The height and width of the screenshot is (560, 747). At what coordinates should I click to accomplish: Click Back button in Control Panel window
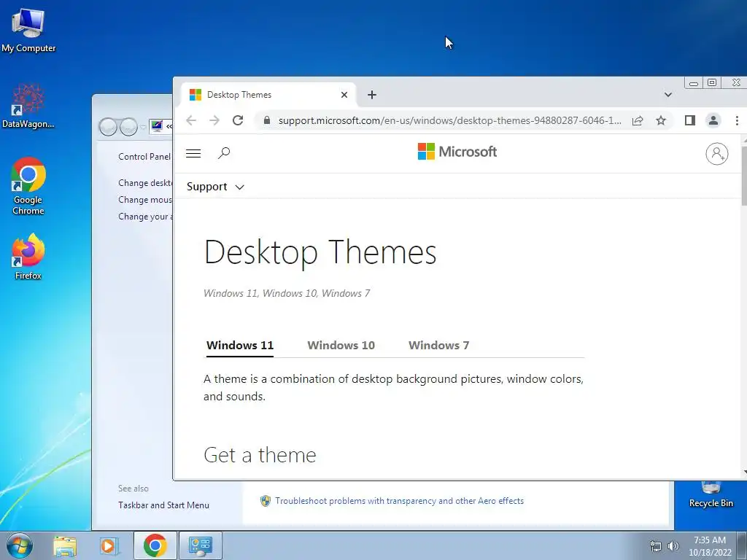[x=108, y=127]
